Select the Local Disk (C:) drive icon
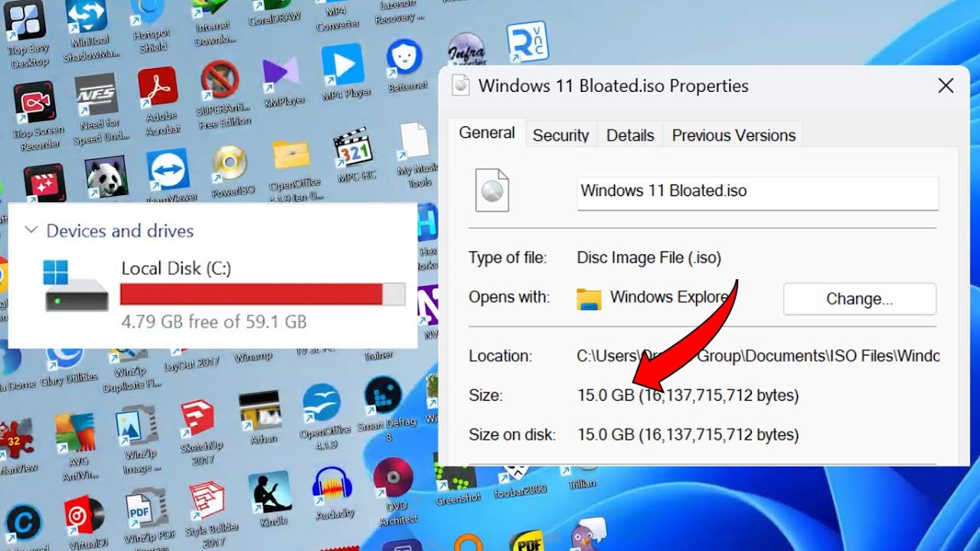Viewport: 980px width, 551px height. click(x=76, y=286)
